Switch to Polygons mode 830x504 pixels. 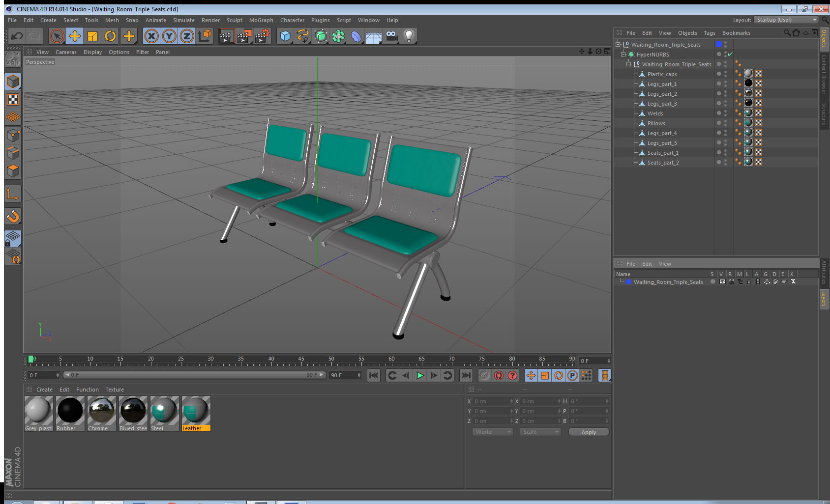(x=13, y=171)
